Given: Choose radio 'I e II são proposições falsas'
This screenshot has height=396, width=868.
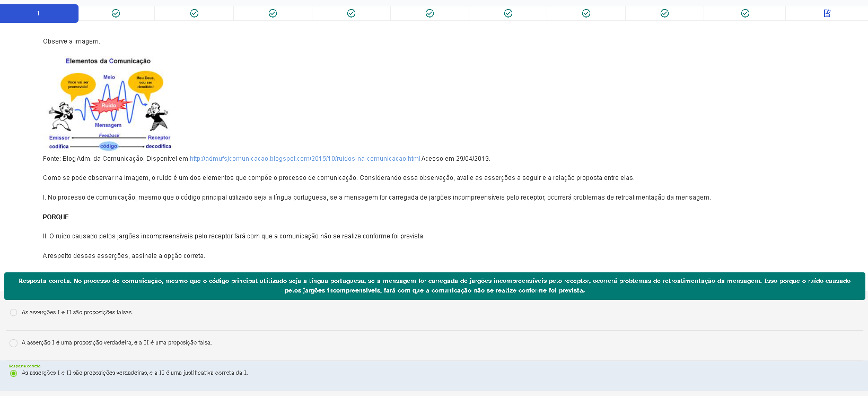Looking at the screenshot, I should point(14,313).
